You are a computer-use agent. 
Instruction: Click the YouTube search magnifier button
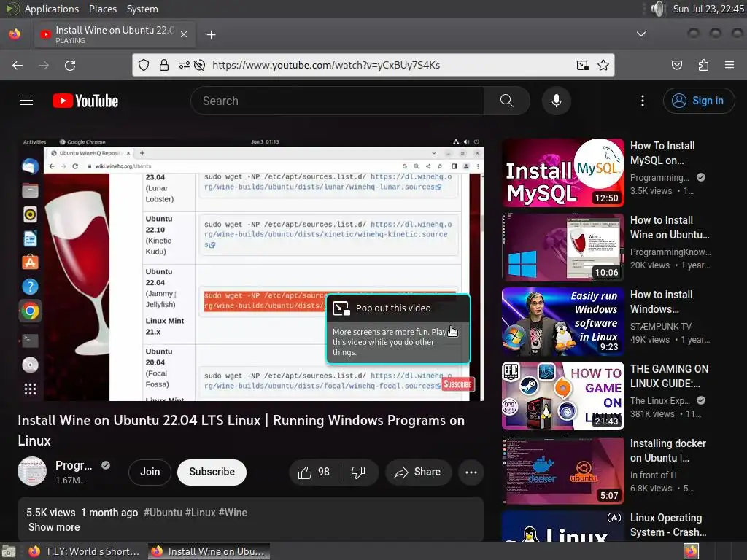(x=506, y=101)
